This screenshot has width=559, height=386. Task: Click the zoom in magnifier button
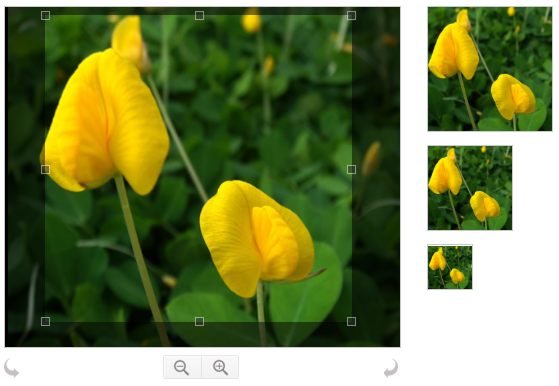click(220, 367)
